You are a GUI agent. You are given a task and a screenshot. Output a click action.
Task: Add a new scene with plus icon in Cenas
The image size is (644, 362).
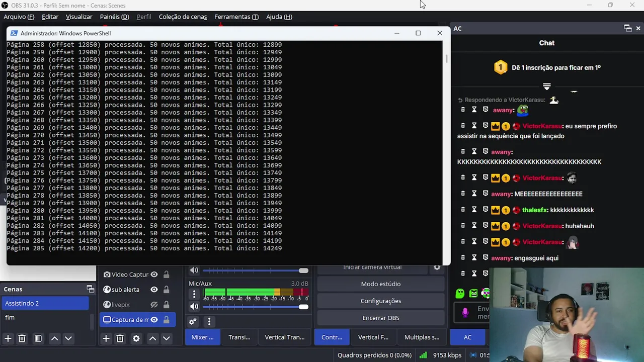pos(8,339)
